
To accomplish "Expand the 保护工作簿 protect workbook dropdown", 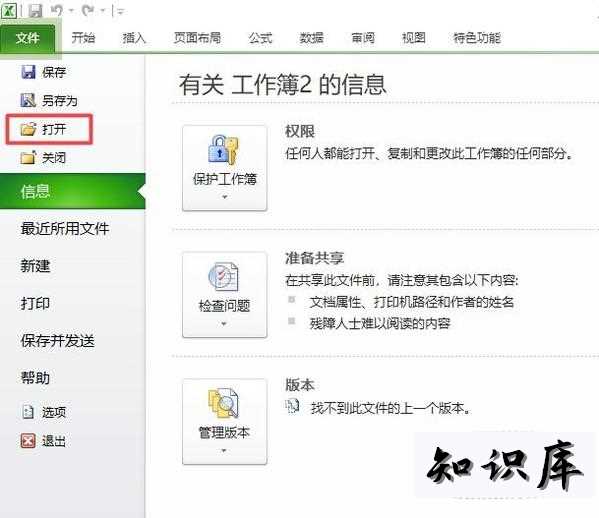I will click(225, 168).
